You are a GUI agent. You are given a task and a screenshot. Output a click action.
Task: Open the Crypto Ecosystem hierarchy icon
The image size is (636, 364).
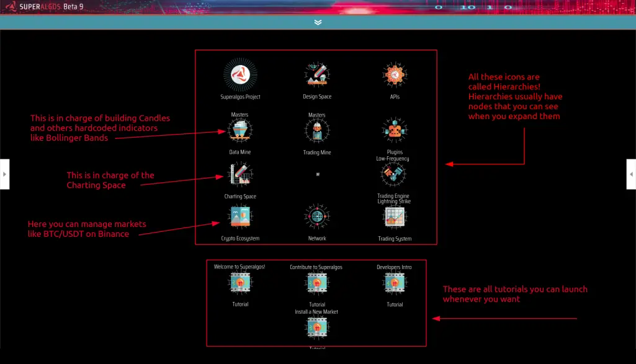click(x=240, y=216)
